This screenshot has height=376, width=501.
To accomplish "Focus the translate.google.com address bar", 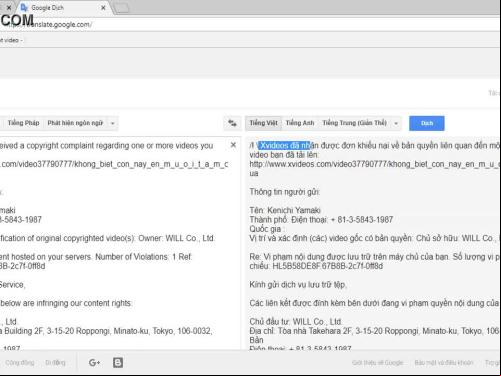I will 250,24.
